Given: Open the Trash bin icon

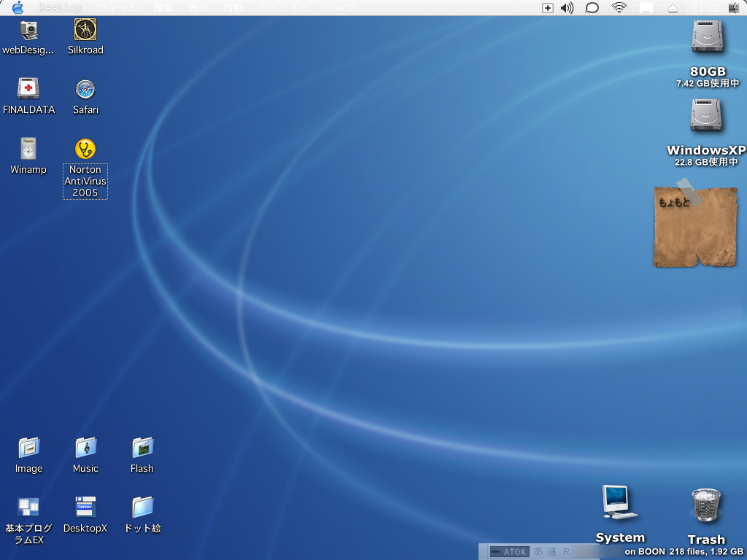Looking at the screenshot, I should [706, 505].
